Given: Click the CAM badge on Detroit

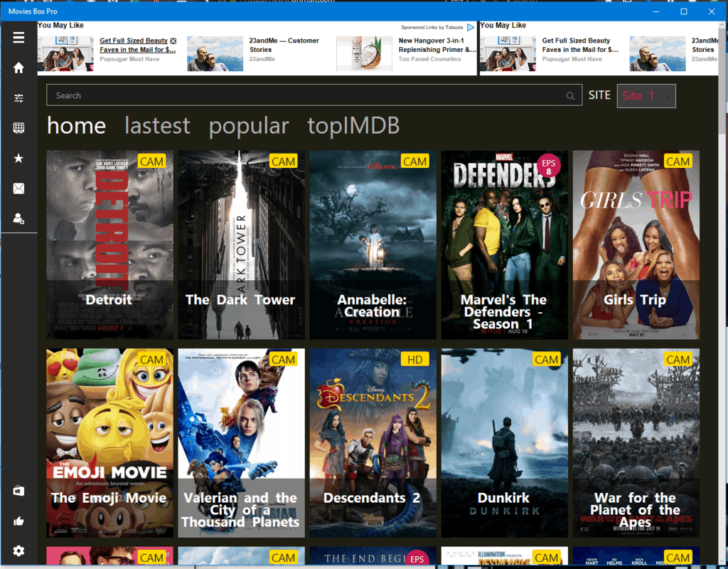Looking at the screenshot, I should coord(152,161).
